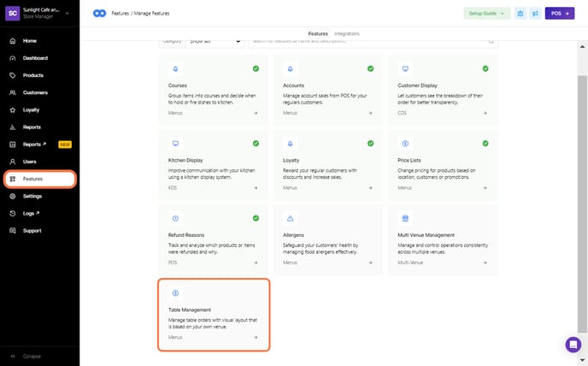Click the POS button
The image size is (588, 366).
point(559,14)
